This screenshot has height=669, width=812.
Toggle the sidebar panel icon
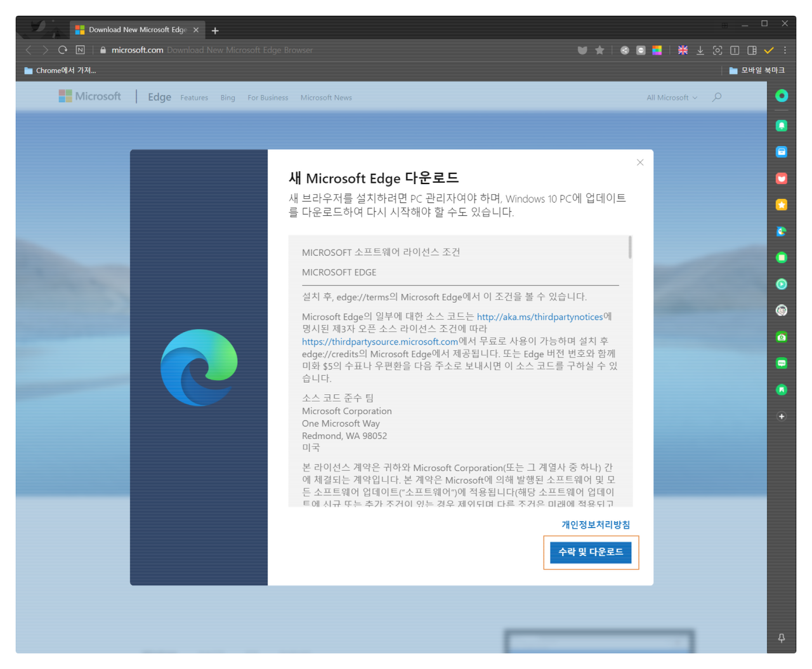coord(752,50)
